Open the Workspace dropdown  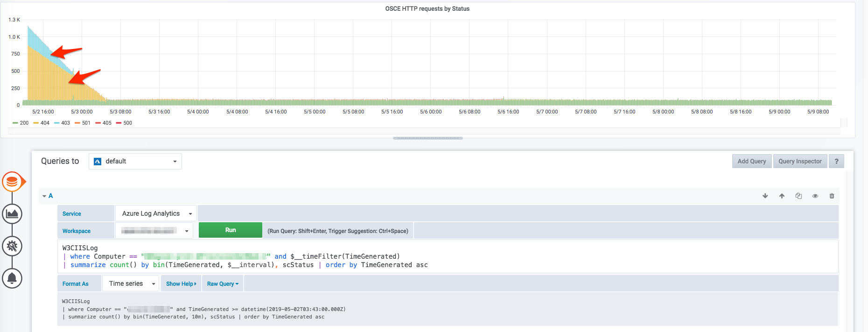[154, 231]
